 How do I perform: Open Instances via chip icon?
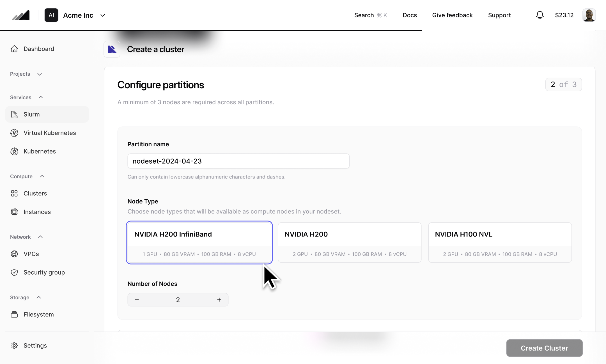[x=14, y=212]
